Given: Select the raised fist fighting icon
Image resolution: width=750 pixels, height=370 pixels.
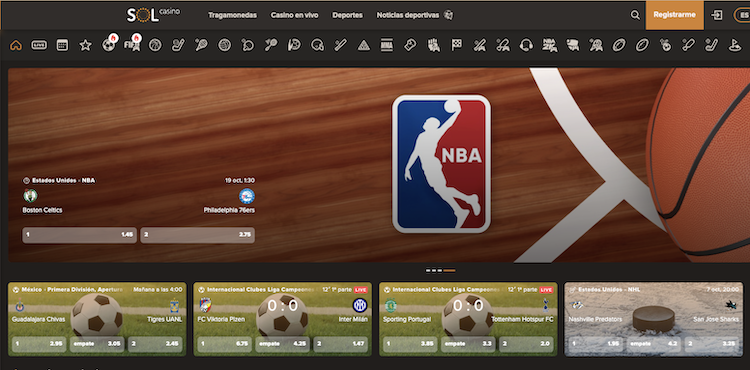Looking at the screenshot, I should (x=433, y=45).
